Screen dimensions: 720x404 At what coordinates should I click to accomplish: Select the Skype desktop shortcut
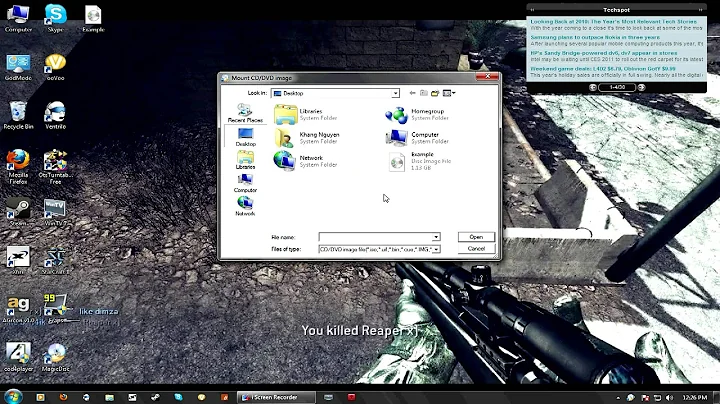(55, 19)
